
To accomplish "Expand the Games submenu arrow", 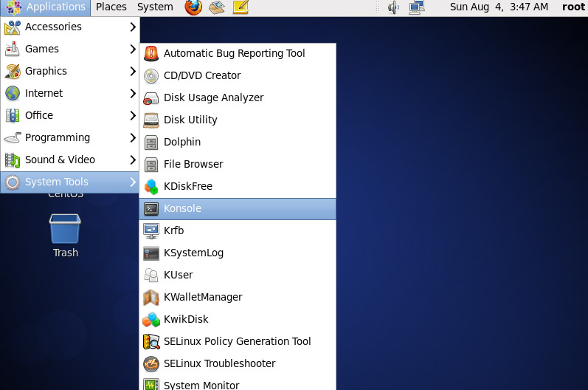I will (133, 49).
